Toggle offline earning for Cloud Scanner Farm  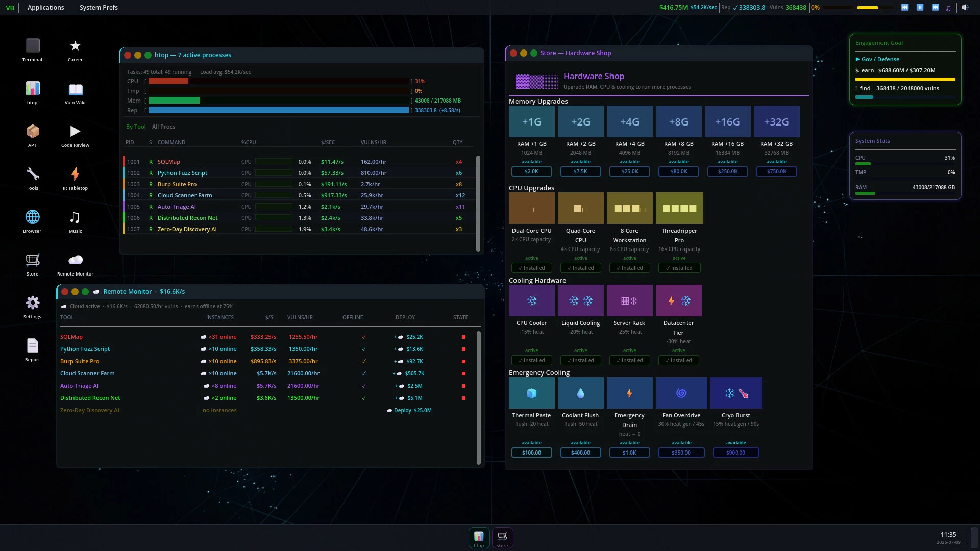364,373
